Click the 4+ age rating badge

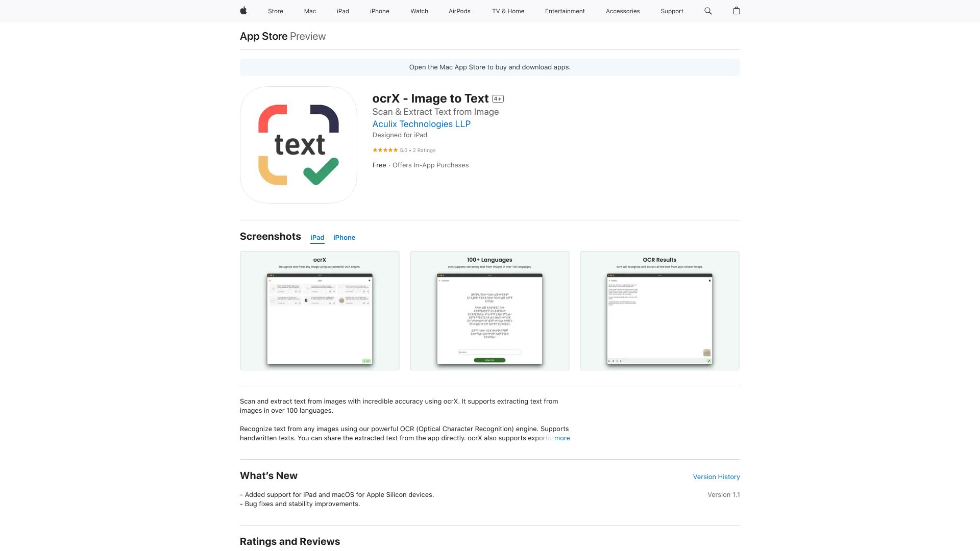tap(498, 98)
